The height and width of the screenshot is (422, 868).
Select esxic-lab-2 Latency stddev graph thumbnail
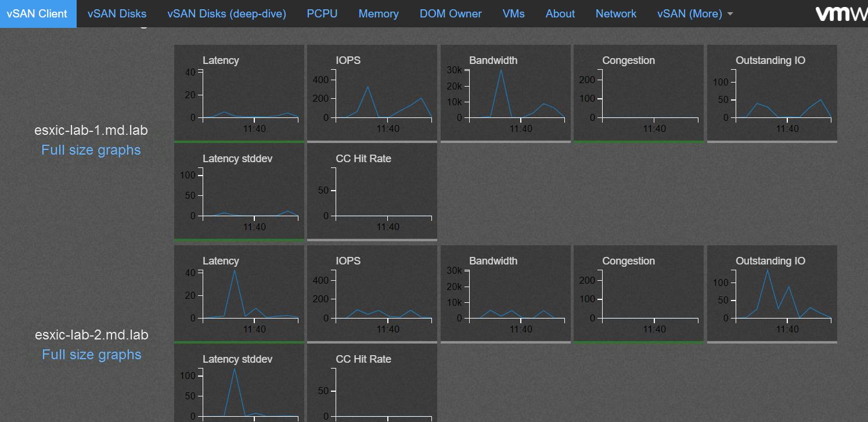tap(239, 383)
